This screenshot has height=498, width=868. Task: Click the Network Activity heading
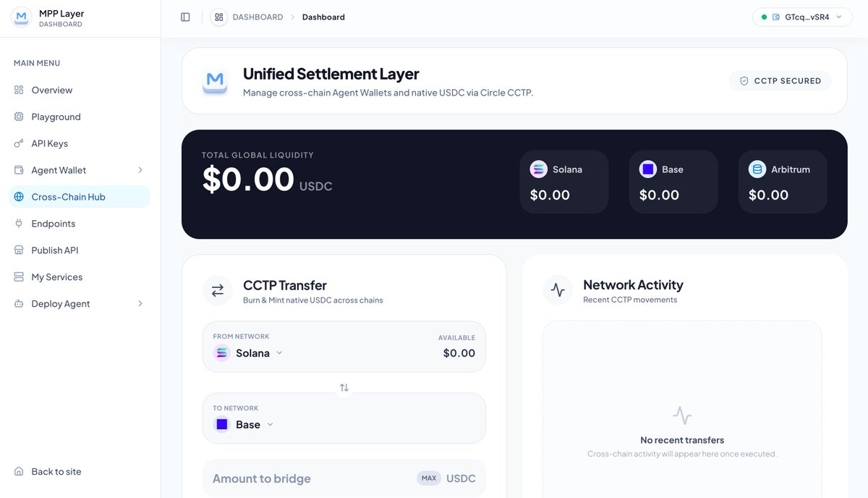633,285
